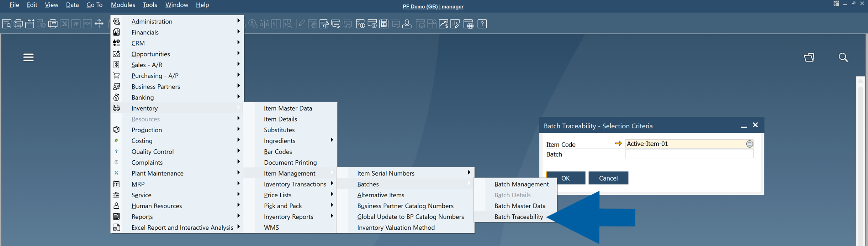Click the Export to Excel icon
The image size is (868, 246).
tap(64, 24)
